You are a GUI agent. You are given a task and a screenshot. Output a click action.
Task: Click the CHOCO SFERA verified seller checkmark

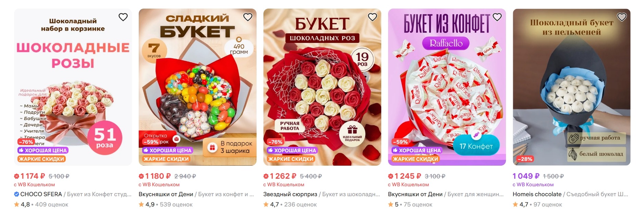click(16, 194)
